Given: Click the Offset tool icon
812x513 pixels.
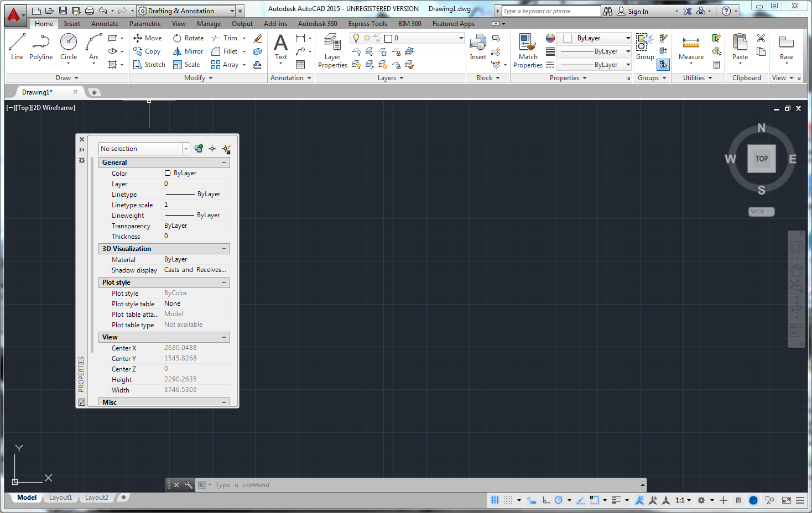Looking at the screenshot, I should (x=257, y=65).
